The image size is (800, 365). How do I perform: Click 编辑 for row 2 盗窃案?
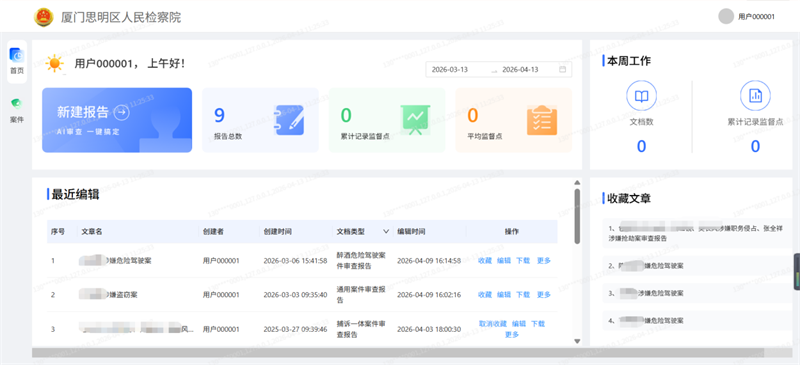tap(504, 295)
